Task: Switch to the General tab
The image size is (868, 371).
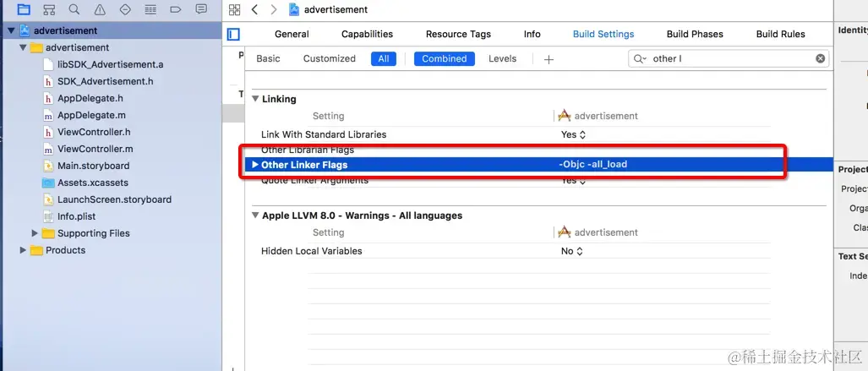Action: [x=292, y=34]
